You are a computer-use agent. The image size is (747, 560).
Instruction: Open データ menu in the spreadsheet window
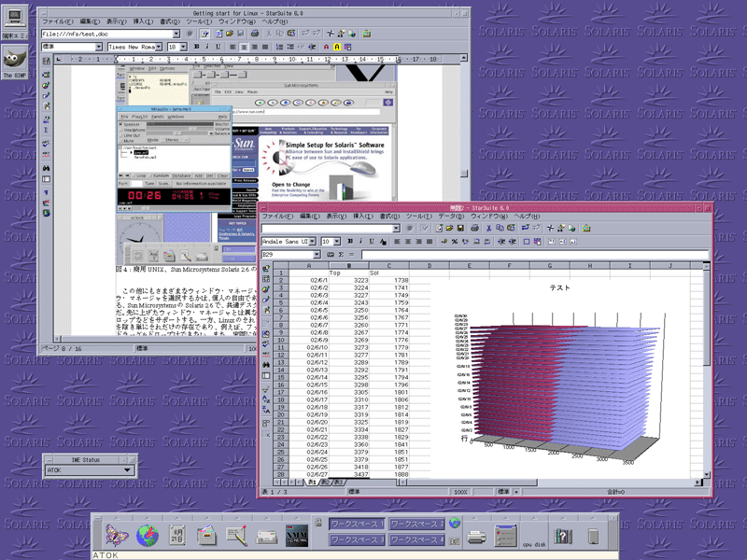pyautogui.click(x=451, y=217)
